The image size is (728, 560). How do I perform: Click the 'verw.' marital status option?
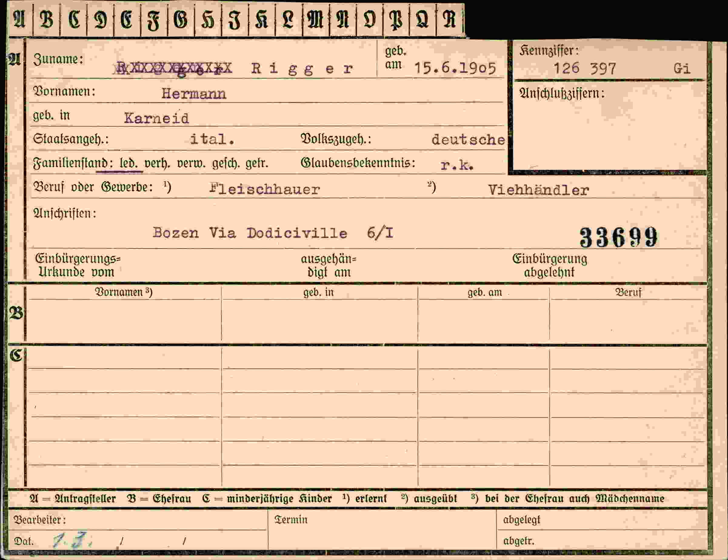(191, 164)
